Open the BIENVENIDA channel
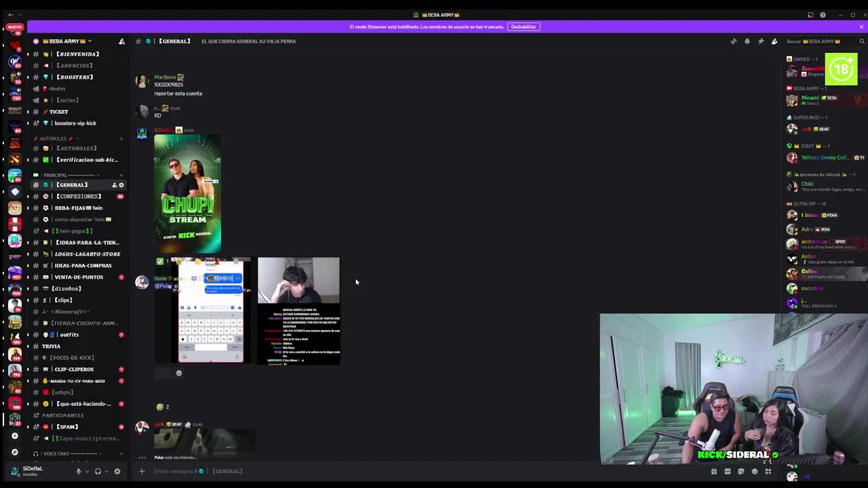Image resolution: width=868 pixels, height=488 pixels. tap(77, 54)
